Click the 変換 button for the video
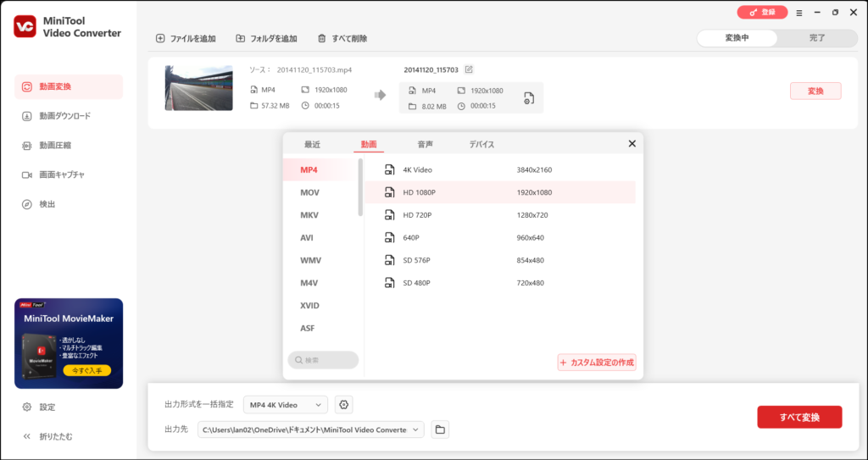 pyautogui.click(x=815, y=91)
